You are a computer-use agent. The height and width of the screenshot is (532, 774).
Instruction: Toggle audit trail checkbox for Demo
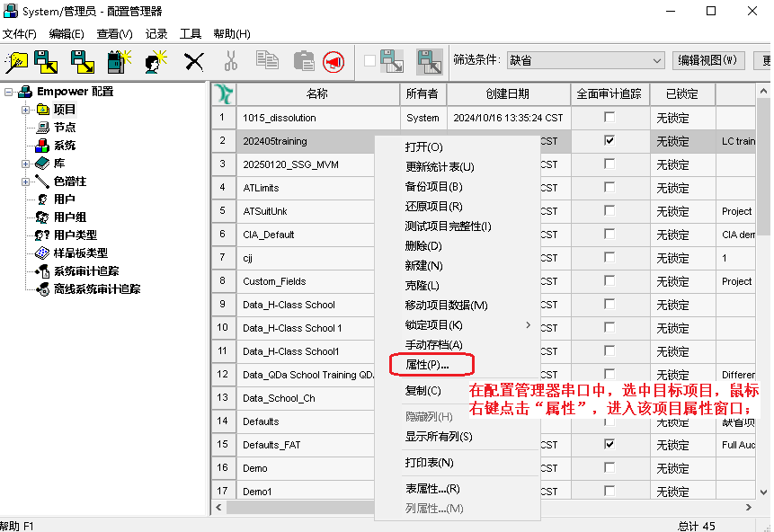click(x=609, y=467)
